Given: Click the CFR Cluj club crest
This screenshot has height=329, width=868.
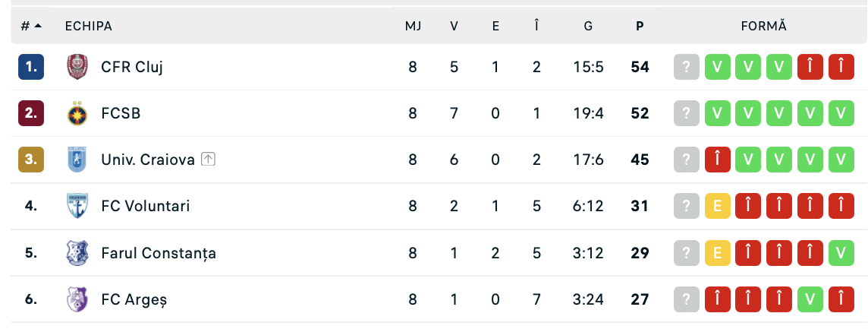Looking at the screenshot, I should (x=77, y=67).
